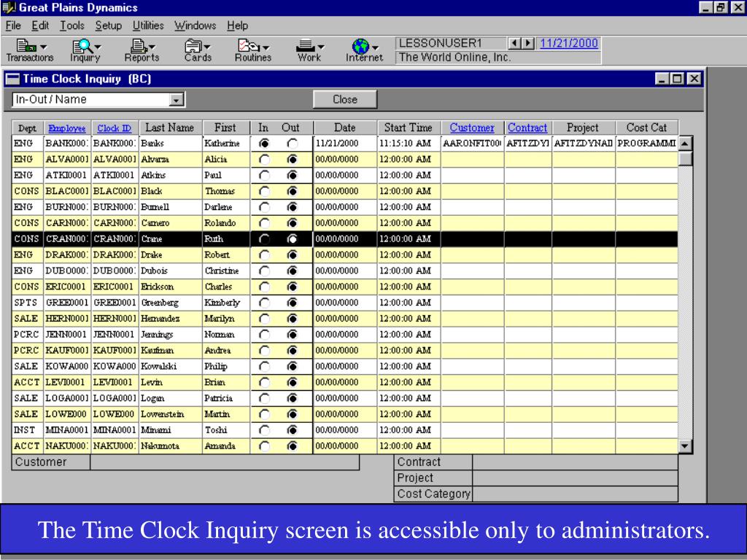This screenshot has width=747, height=560.
Task: Click the Time Clock Inquiry window icon
Action: pyautogui.click(x=12, y=79)
